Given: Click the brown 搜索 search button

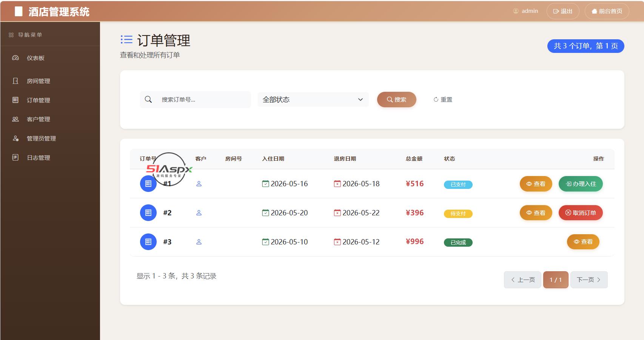Looking at the screenshot, I should (396, 99).
